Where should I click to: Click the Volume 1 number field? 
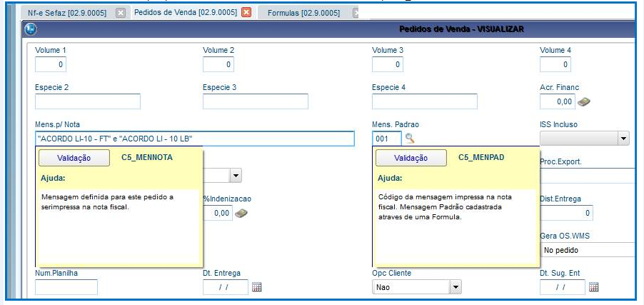tap(51, 64)
